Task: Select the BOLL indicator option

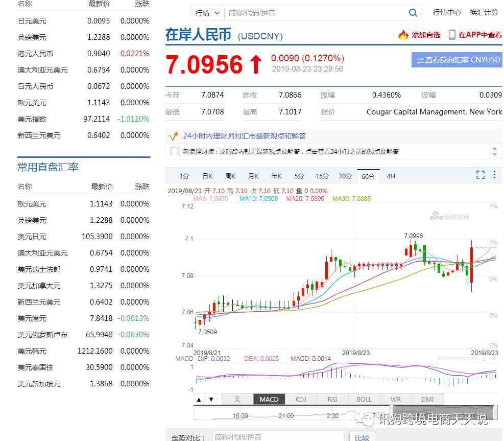Action: pos(364,399)
